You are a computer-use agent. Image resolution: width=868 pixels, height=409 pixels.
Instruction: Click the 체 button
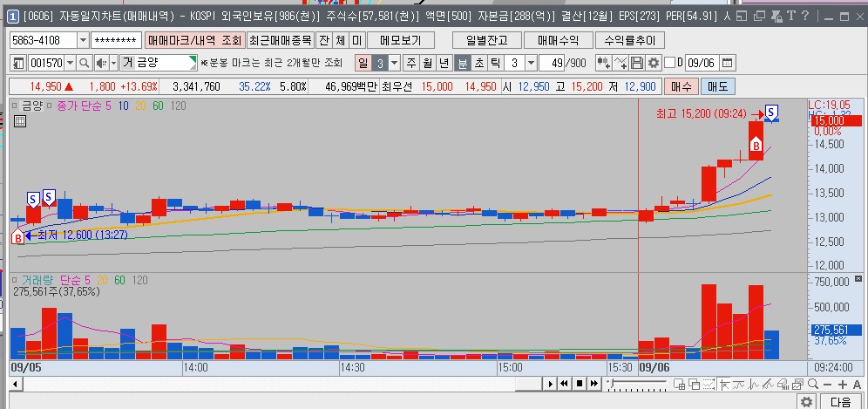click(x=341, y=40)
